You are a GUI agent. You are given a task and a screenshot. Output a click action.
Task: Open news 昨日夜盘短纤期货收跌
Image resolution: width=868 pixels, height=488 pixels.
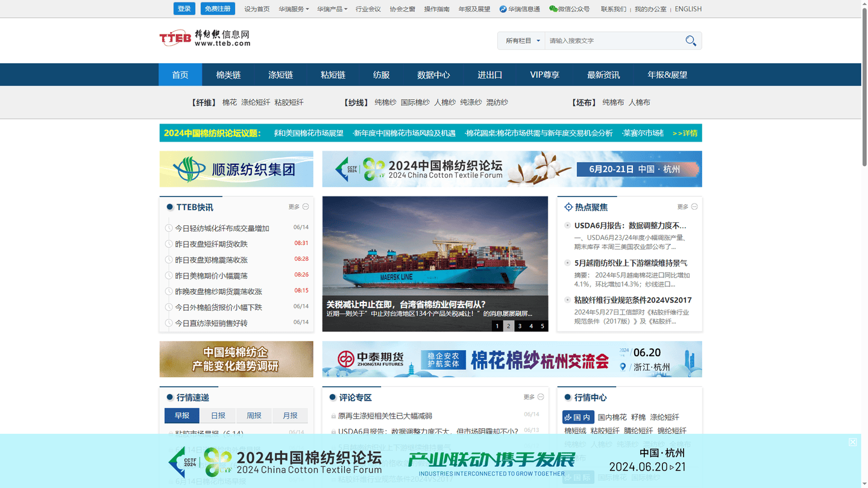(x=211, y=244)
